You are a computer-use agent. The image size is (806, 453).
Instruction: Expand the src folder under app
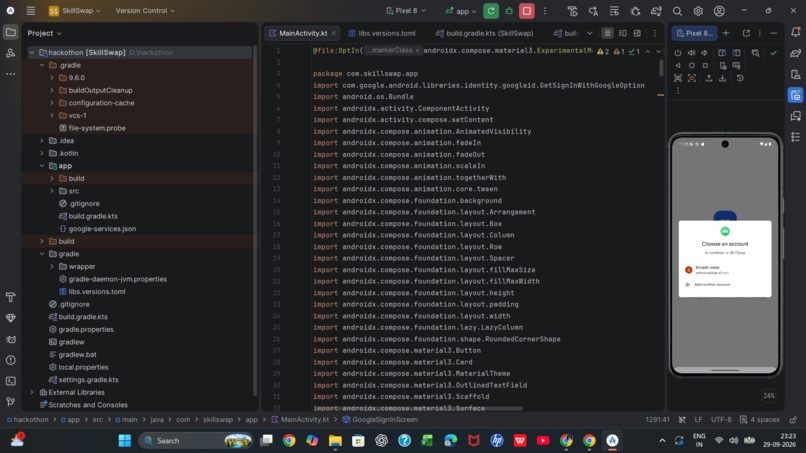(x=52, y=191)
